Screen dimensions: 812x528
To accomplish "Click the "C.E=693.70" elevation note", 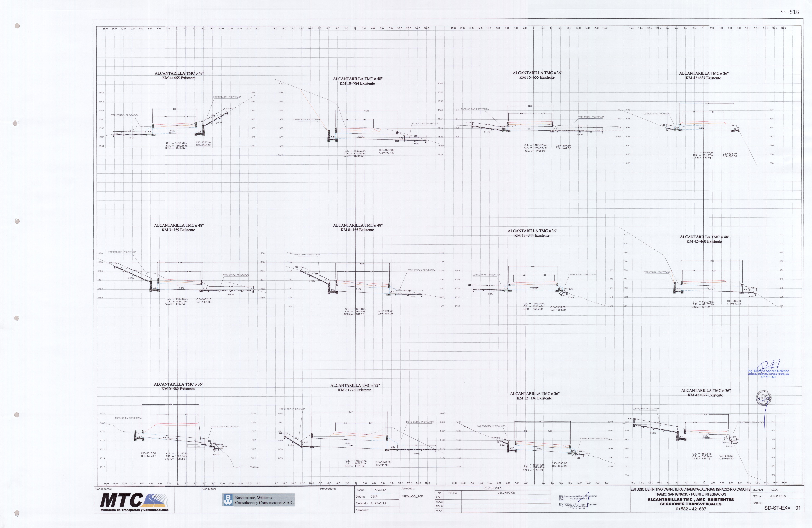I will (x=730, y=154).
